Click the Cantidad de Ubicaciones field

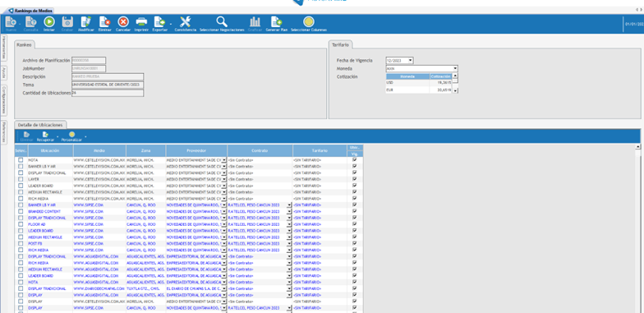coord(108,94)
